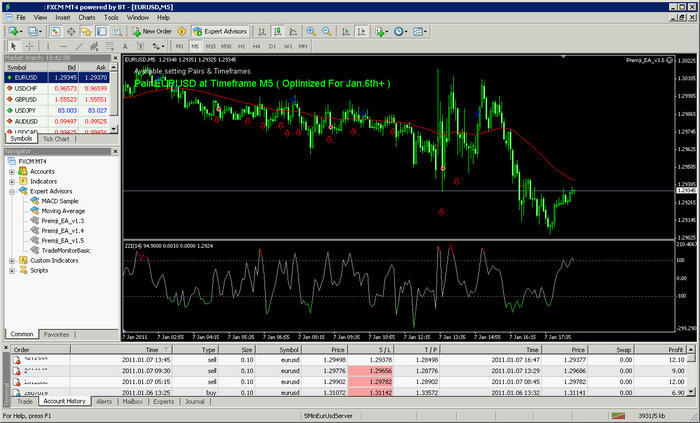Switch timeframe to H4

pyautogui.click(x=257, y=46)
